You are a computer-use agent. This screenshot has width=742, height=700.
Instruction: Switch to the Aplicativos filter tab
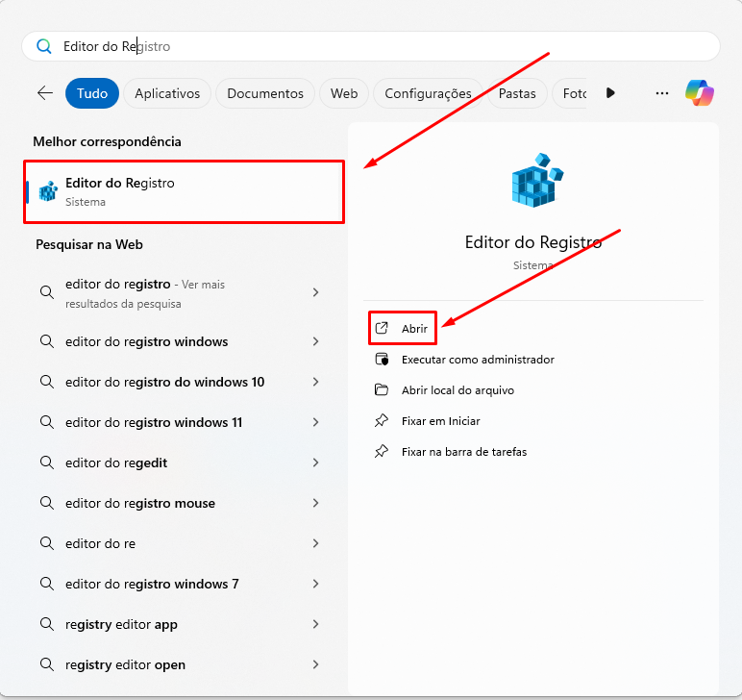point(167,93)
